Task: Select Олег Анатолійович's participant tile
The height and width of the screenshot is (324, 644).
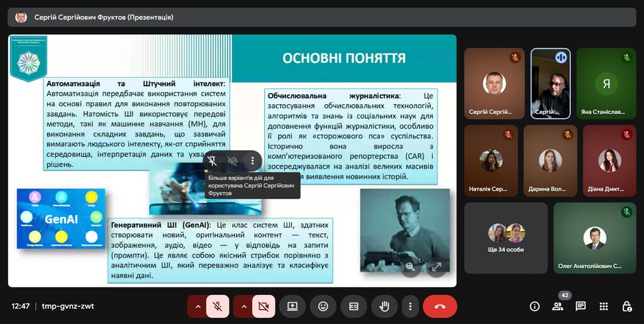Action: (x=594, y=238)
